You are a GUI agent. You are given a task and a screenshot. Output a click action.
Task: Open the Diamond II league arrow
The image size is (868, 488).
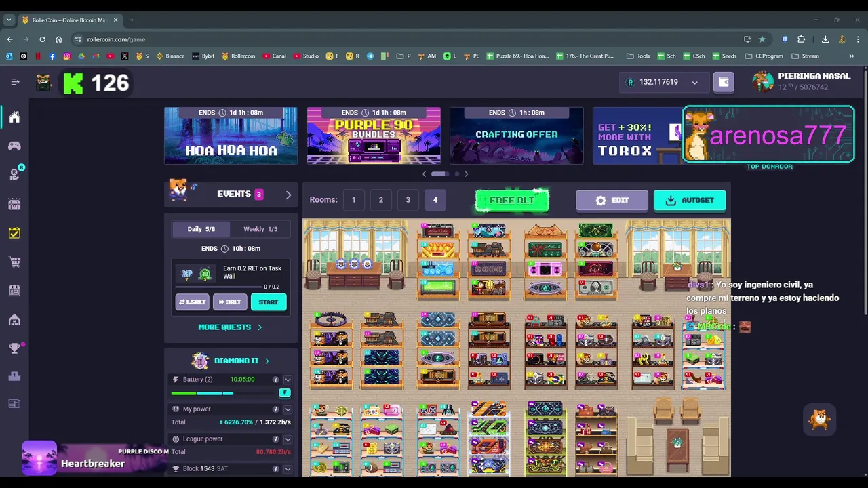tap(267, 361)
